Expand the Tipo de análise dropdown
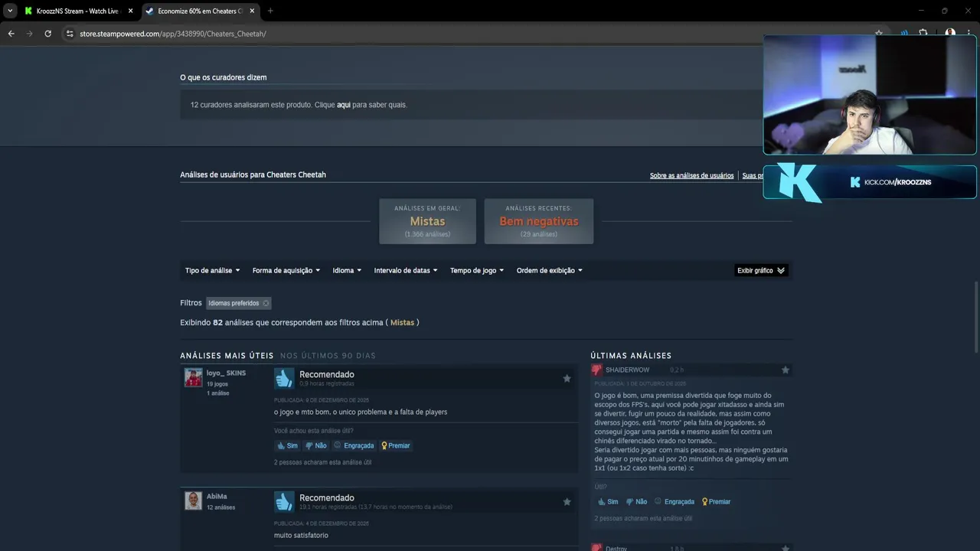 (x=212, y=270)
